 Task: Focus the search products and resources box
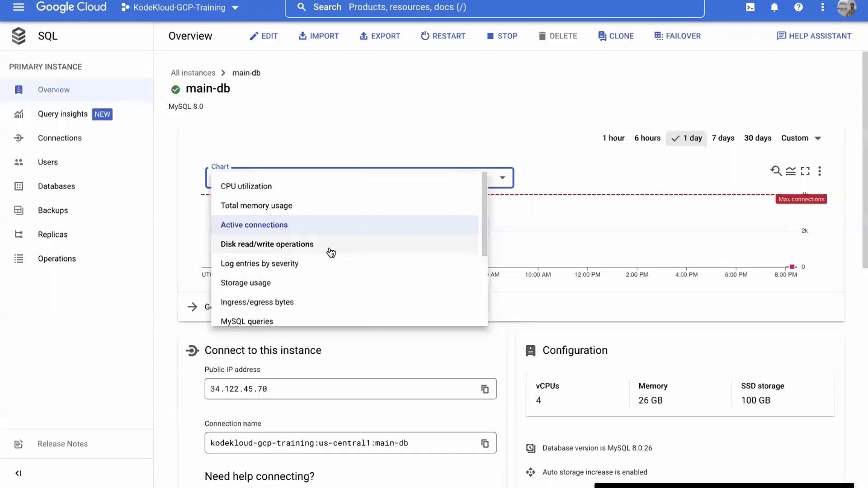495,7
